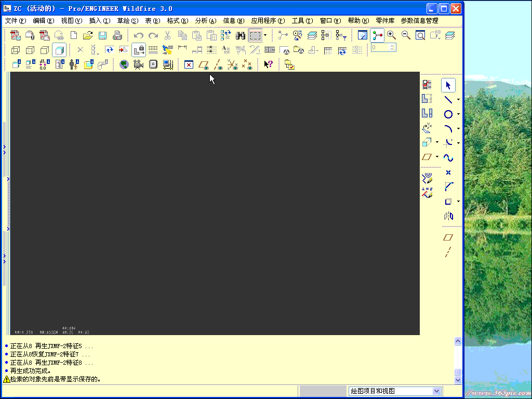Select the Spline tool
Image resolution: width=532 pixels, height=399 pixels.
point(448,157)
